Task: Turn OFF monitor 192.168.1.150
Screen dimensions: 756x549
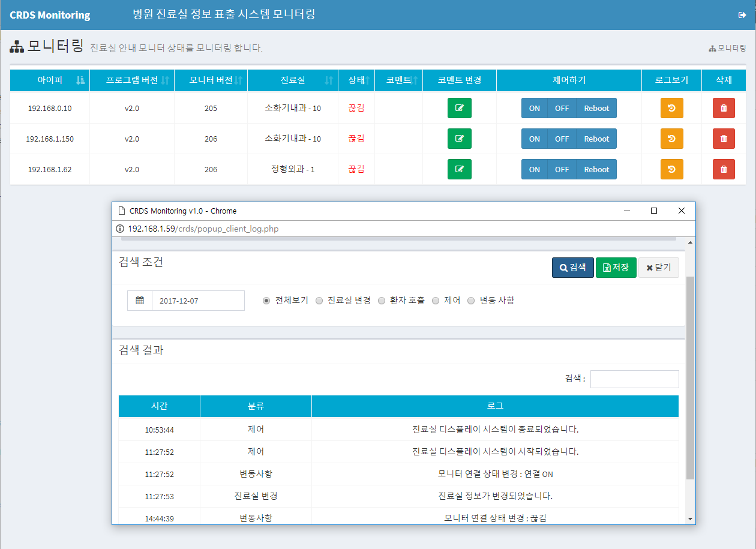Action: 562,139
